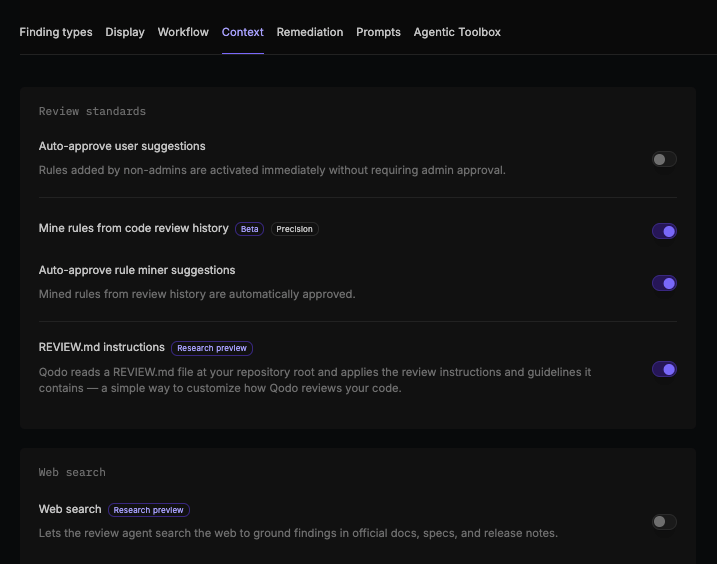
Task: Switch to the Display tab
Action: pyautogui.click(x=125, y=32)
